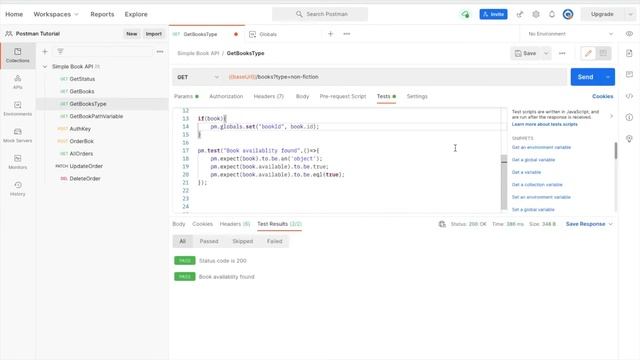The width and height of the screenshot is (640, 360).
Task: Open tab options ellipsis next to new tab
Action: tap(347, 34)
